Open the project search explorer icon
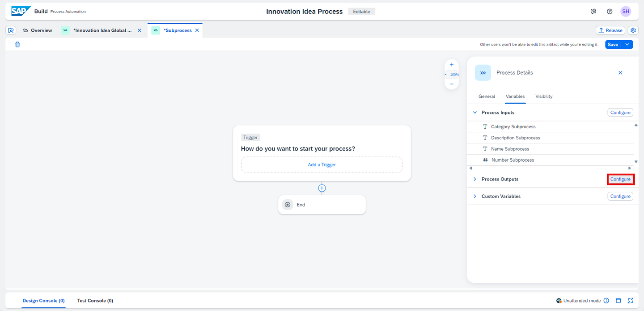The image size is (644, 311). (x=11, y=30)
